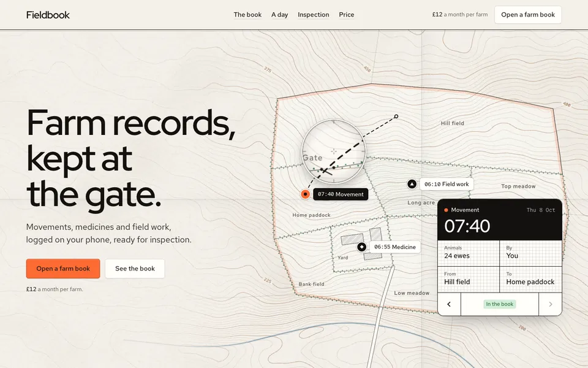This screenshot has width=588, height=368.
Task: Click the By You cell
Action: coord(531,253)
